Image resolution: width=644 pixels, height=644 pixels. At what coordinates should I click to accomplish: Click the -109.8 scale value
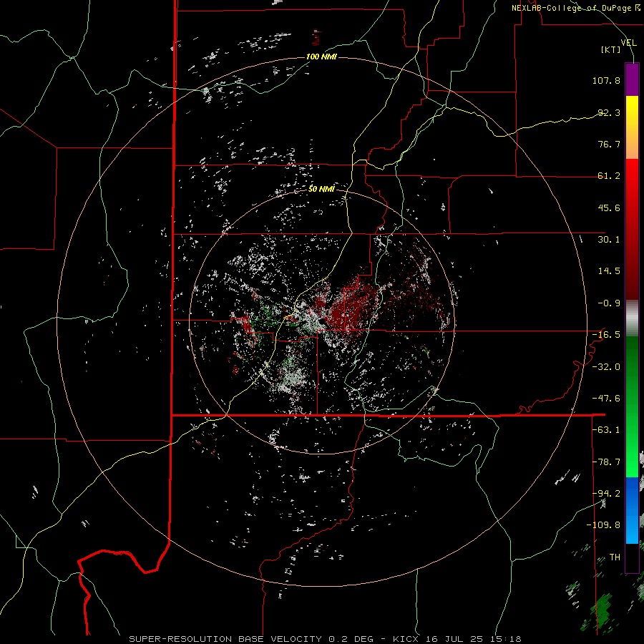coord(603,525)
